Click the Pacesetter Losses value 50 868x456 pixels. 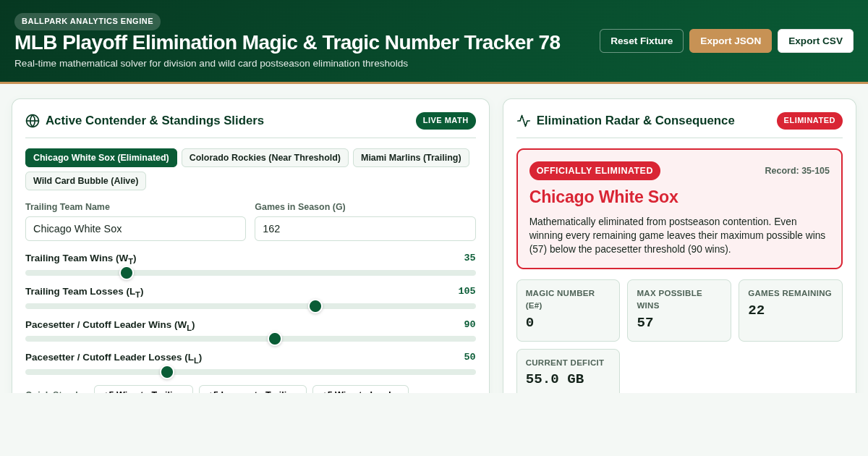(470, 357)
